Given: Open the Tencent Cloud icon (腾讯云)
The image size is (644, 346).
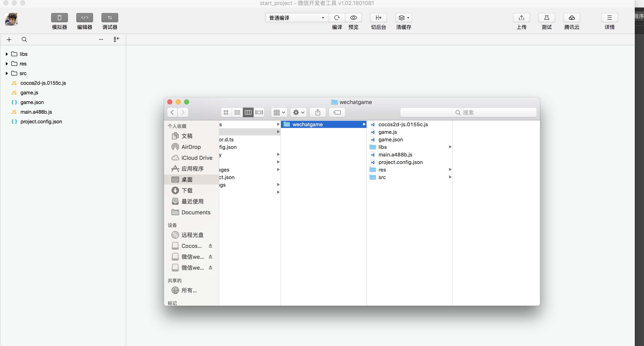Looking at the screenshot, I should tap(571, 17).
